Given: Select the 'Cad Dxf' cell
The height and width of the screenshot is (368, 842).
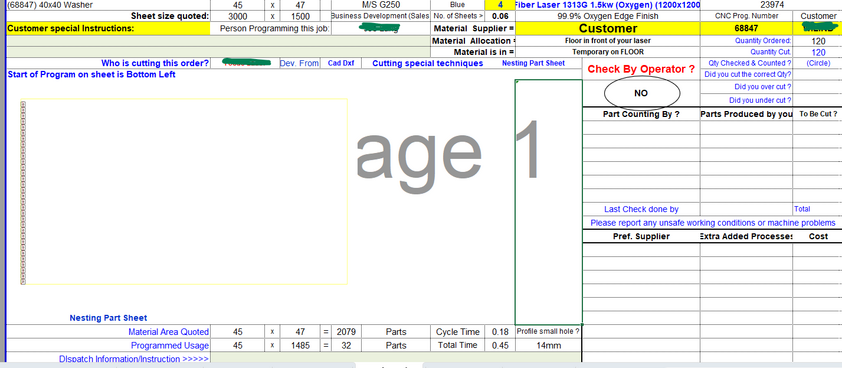Looking at the screenshot, I should coord(341,63).
